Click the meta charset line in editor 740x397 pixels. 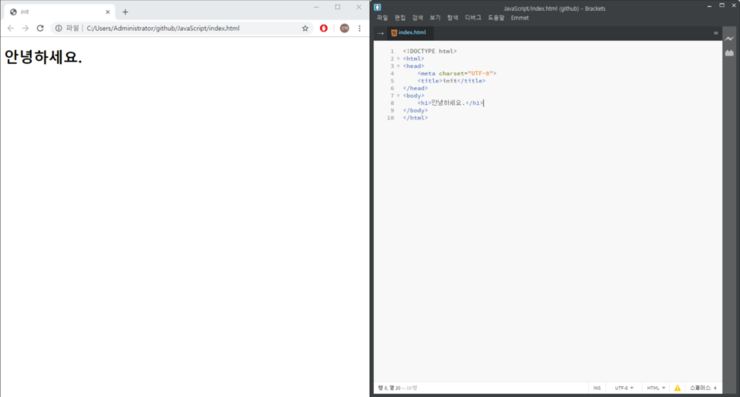tap(457, 74)
